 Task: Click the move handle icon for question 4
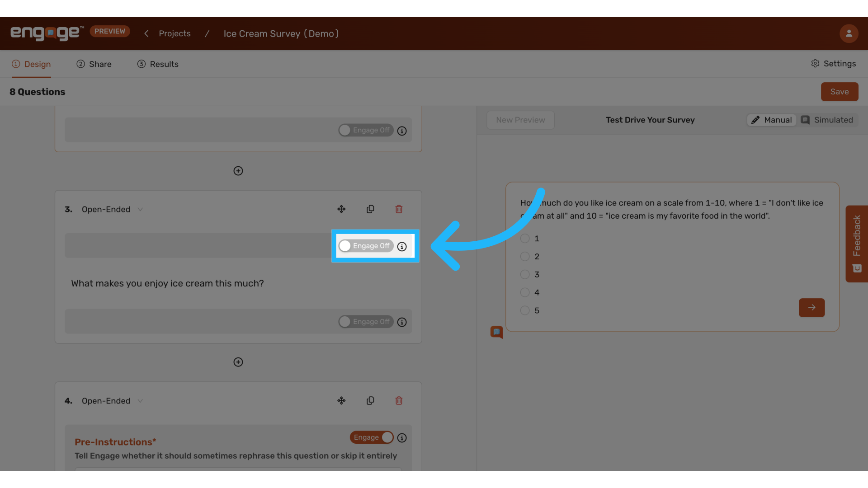341,401
